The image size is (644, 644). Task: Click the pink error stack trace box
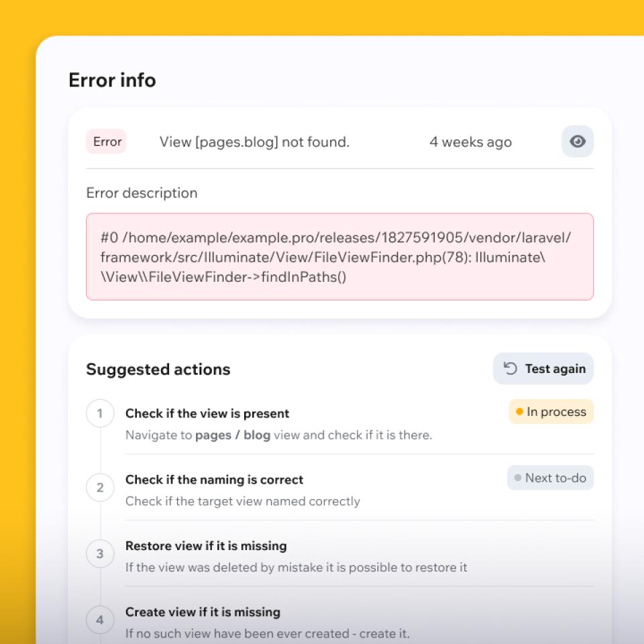tap(339, 257)
